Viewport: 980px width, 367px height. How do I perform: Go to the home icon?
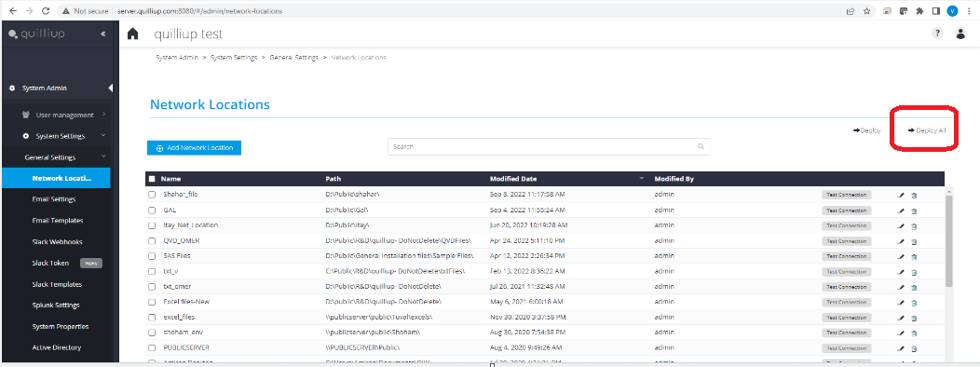[x=132, y=34]
